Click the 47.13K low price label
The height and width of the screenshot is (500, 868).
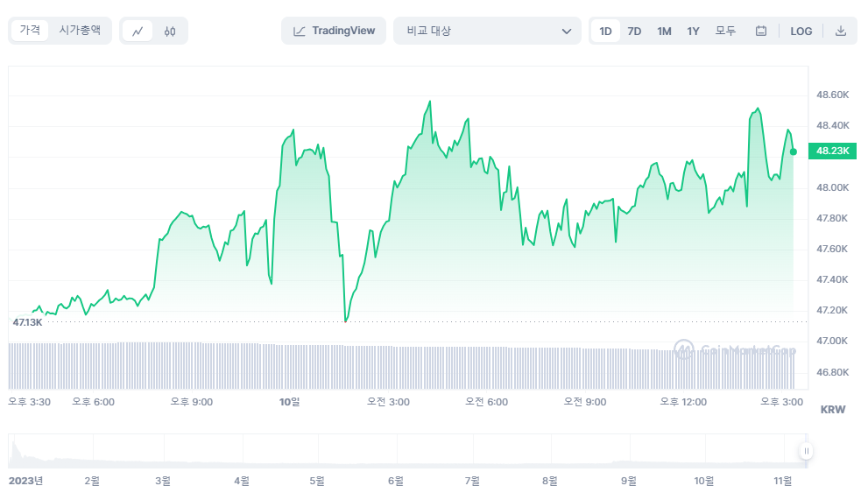[27, 322]
